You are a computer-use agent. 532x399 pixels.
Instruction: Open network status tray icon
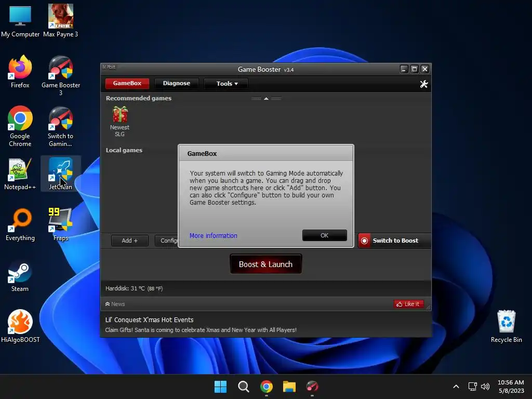(472, 387)
